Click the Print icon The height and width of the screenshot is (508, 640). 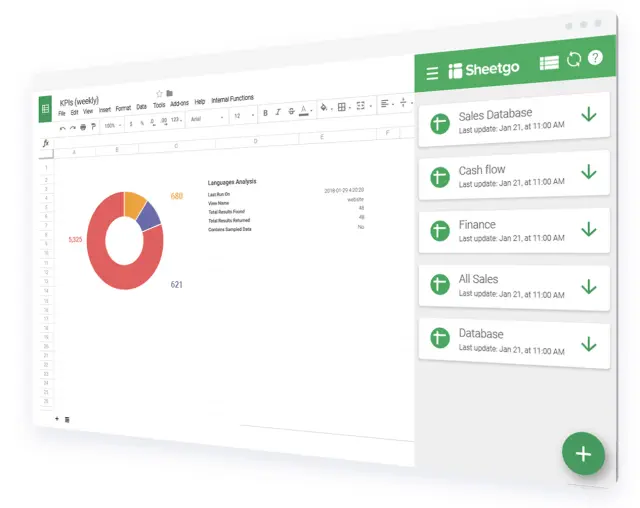coord(83,127)
